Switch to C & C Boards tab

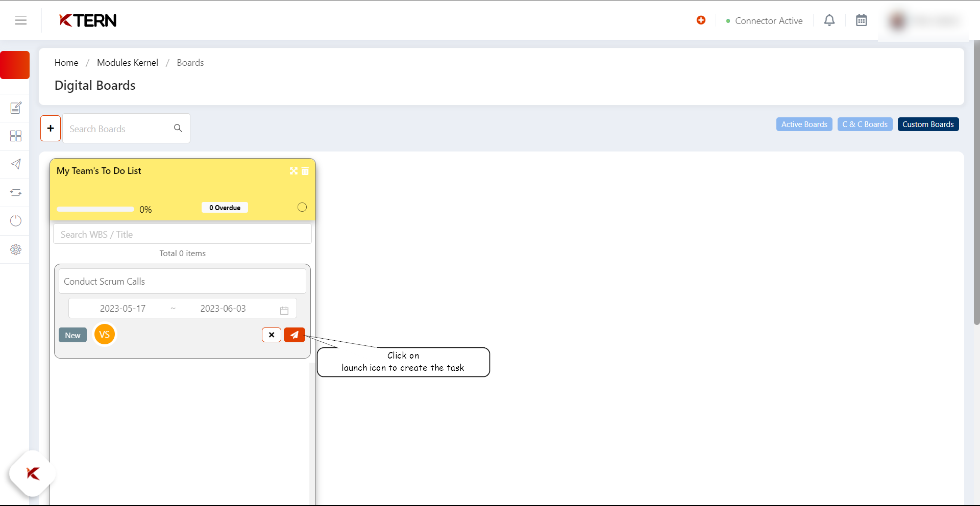point(865,124)
